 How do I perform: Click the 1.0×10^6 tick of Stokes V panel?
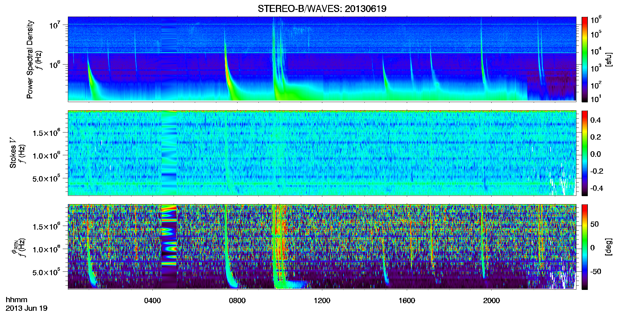[46, 156]
